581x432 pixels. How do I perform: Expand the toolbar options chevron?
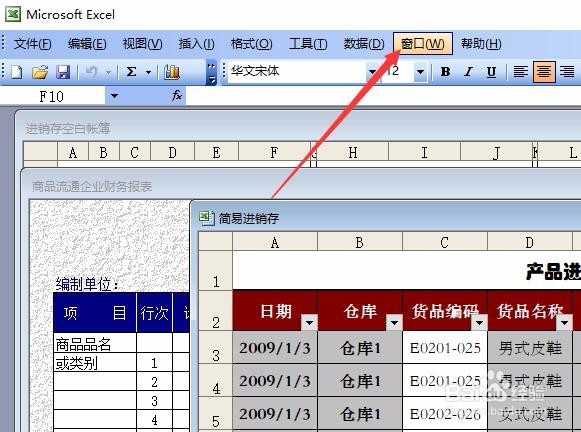pos(212,73)
